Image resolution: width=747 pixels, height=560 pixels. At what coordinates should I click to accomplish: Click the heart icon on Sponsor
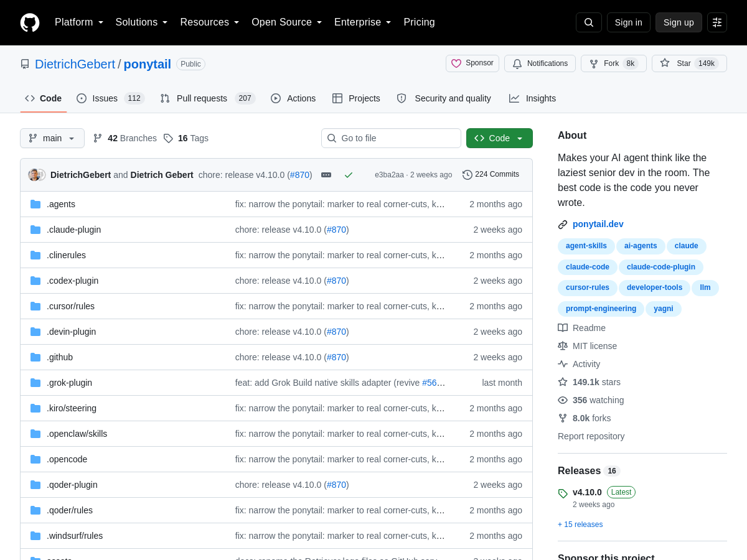pyautogui.click(x=456, y=63)
